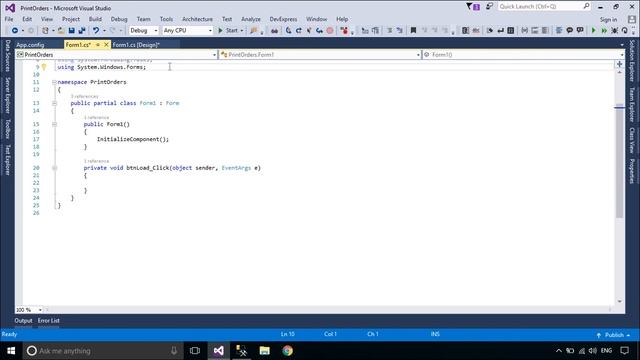Open the Action Center notification icon

(624, 351)
